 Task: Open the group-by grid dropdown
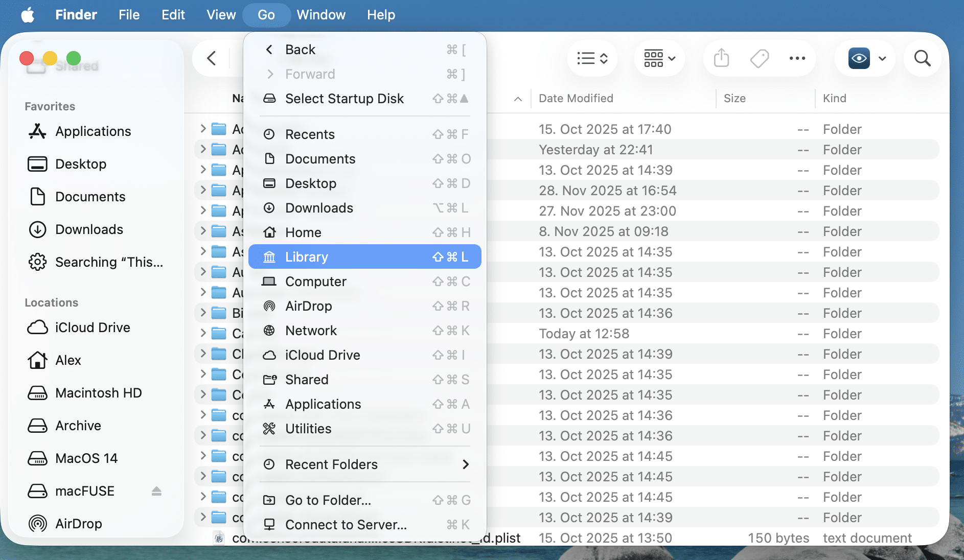tap(659, 58)
